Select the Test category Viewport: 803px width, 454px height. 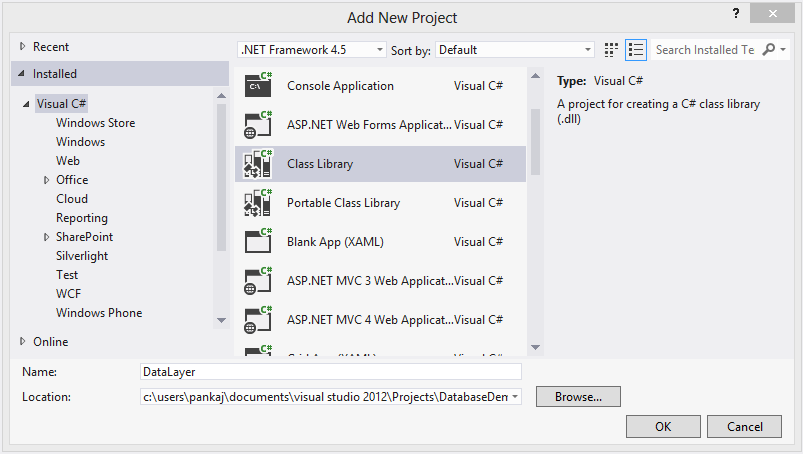pyautogui.click(x=67, y=275)
